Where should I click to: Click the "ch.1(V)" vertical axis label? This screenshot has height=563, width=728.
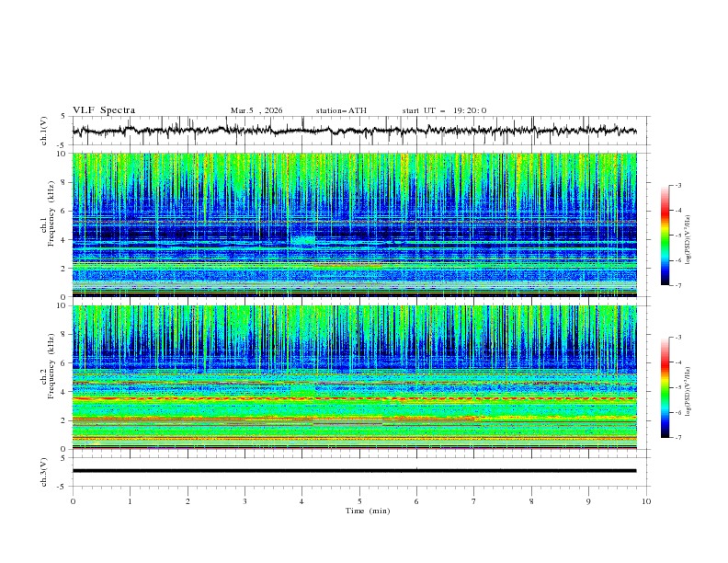(44, 131)
